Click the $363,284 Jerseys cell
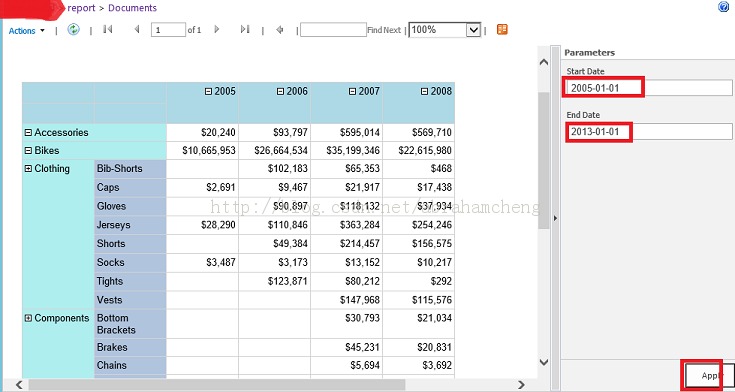The height and width of the screenshot is (392, 735). click(x=346, y=225)
